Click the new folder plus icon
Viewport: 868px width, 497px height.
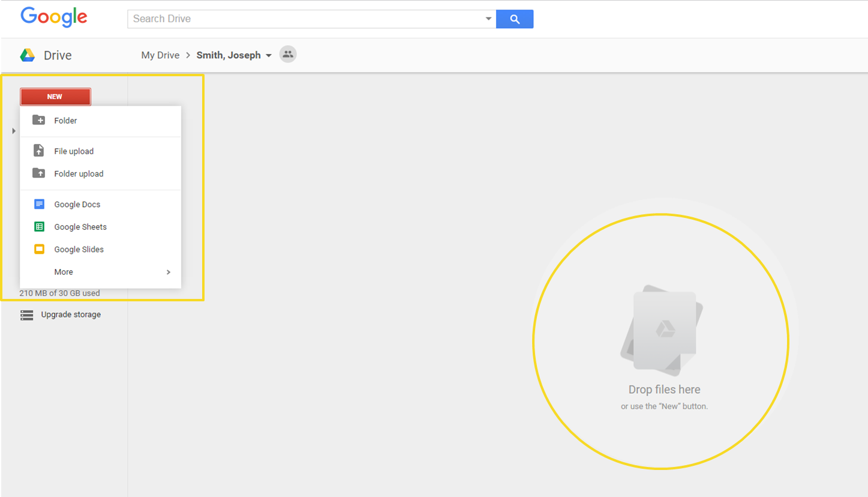click(x=39, y=120)
